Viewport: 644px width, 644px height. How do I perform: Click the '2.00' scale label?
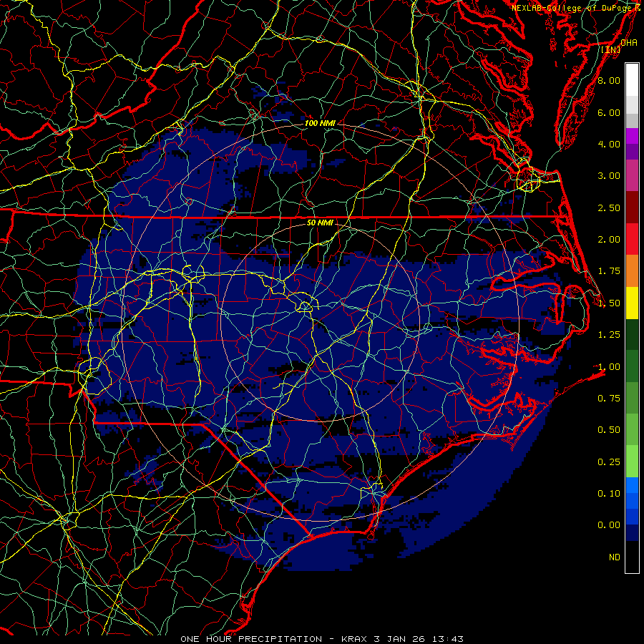click(x=609, y=240)
